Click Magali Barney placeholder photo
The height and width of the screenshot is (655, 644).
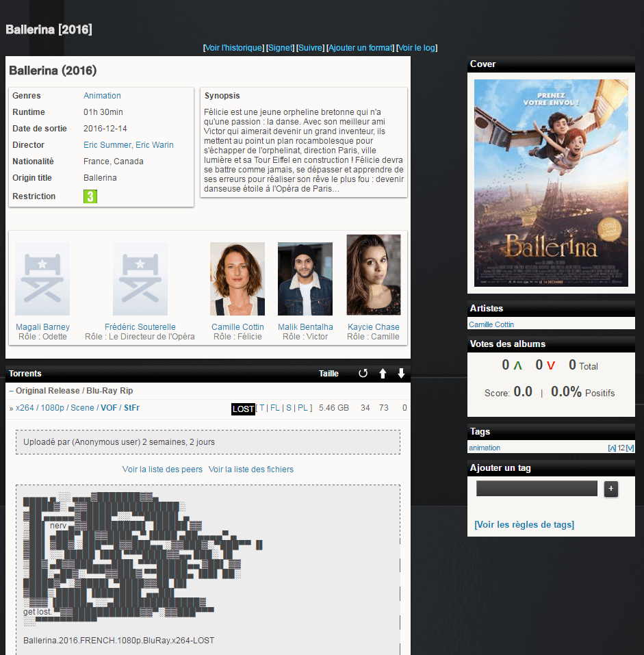pos(42,279)
